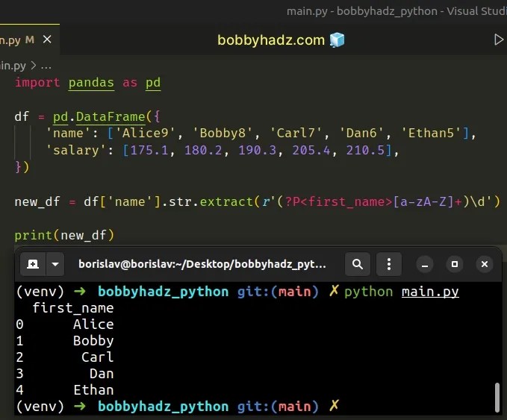507x420 pixels.
Task: Click 'Ethan5' string in name list
Action: click(x=431, y=133)
